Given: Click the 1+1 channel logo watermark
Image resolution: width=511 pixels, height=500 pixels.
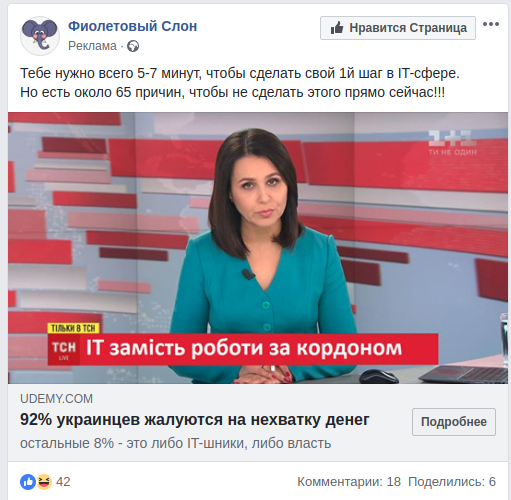Looking at the screenshot, I should [x=452, y=143].
